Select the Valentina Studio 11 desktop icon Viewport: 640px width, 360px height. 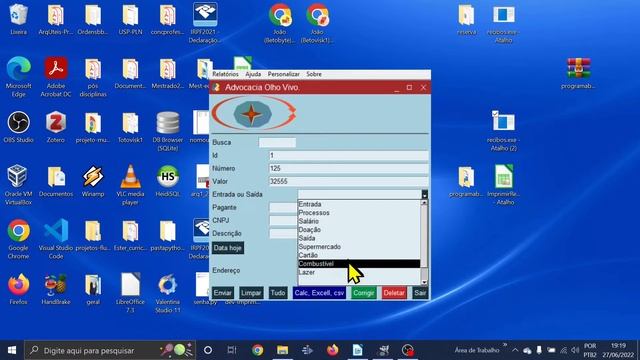[x=168, y=293]
